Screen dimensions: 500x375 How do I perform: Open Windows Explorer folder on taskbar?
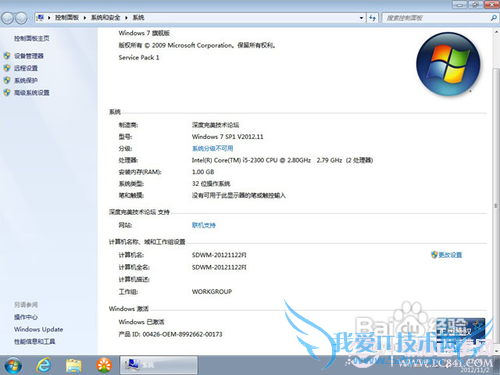point(73,365)
